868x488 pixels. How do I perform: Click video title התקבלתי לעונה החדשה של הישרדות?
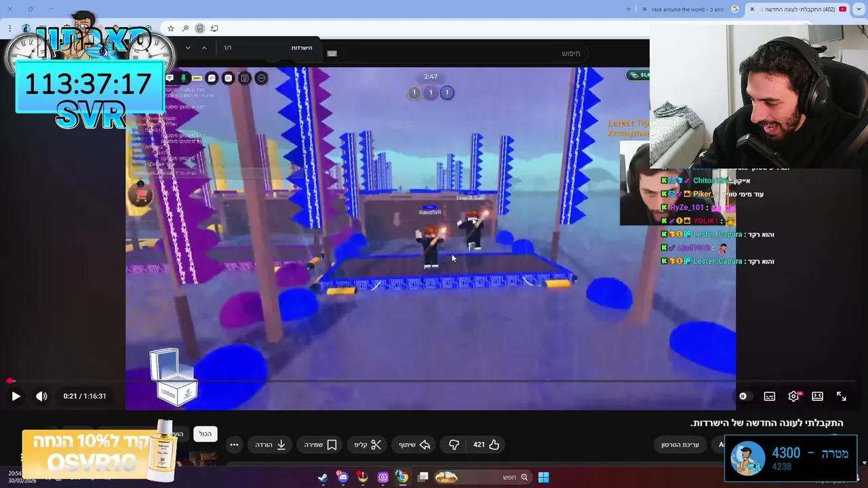click(x=767, y=423)
